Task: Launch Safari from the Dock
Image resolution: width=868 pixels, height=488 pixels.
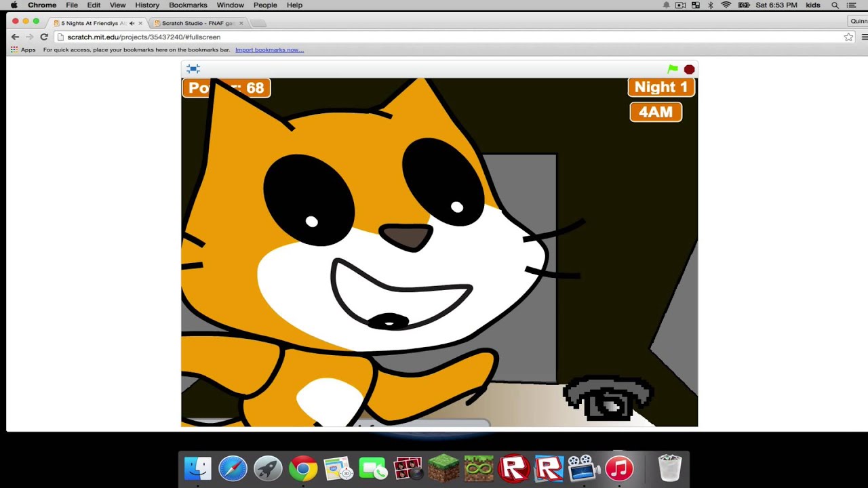Action: (x=233, y=468)
